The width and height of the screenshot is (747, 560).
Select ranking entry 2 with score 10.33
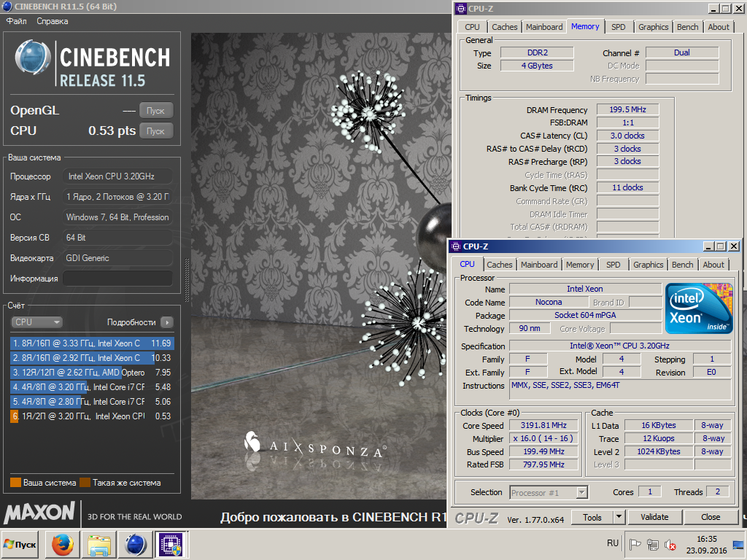pos(91,357)
